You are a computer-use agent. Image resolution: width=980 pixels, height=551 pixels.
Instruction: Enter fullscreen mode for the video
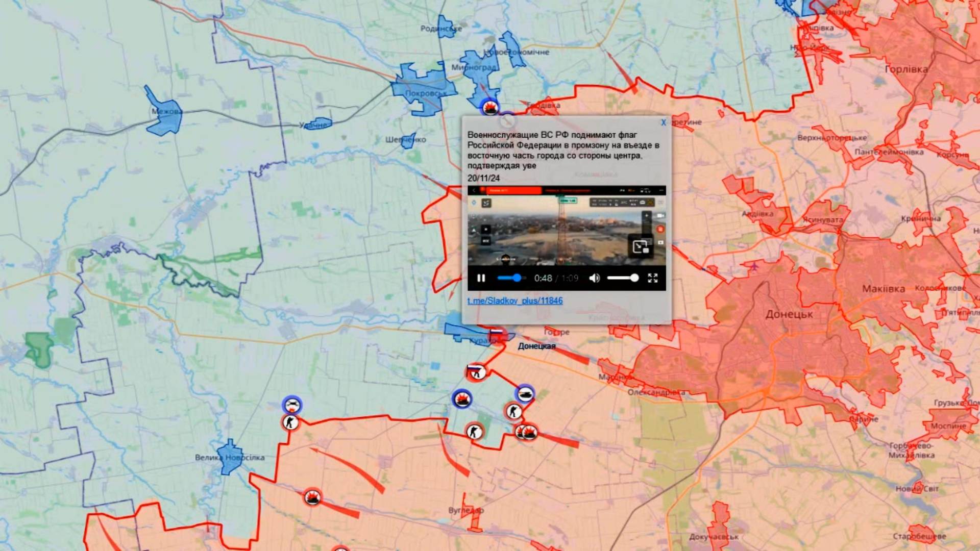652,278
